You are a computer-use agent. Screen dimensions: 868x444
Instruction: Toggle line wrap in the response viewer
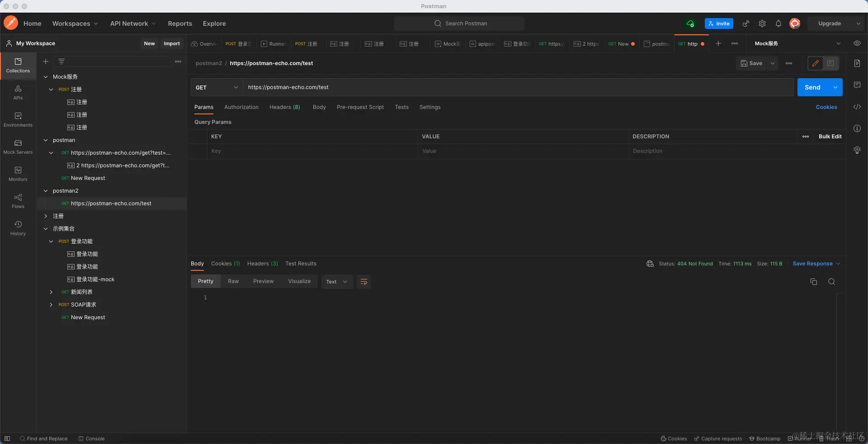(364, 282)
